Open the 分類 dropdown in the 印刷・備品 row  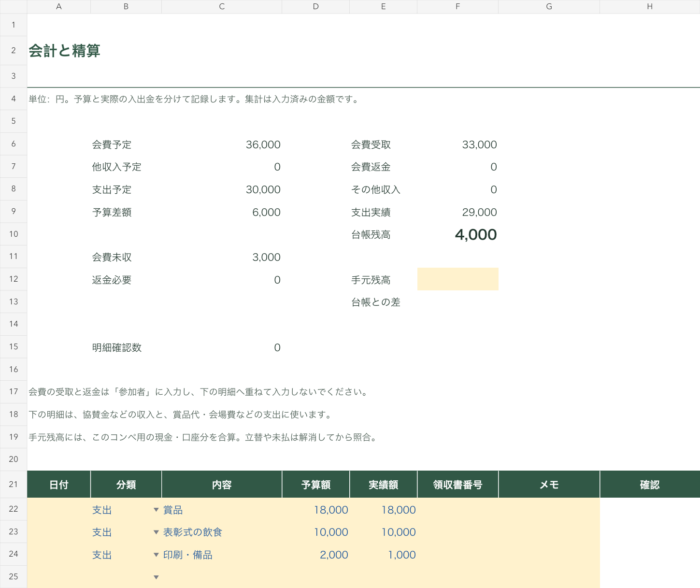[156, 555]
